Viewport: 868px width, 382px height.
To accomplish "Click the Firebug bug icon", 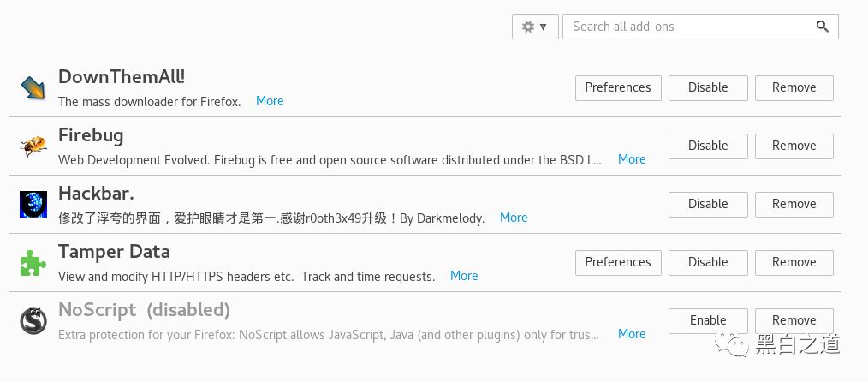I will pos(33,146).
